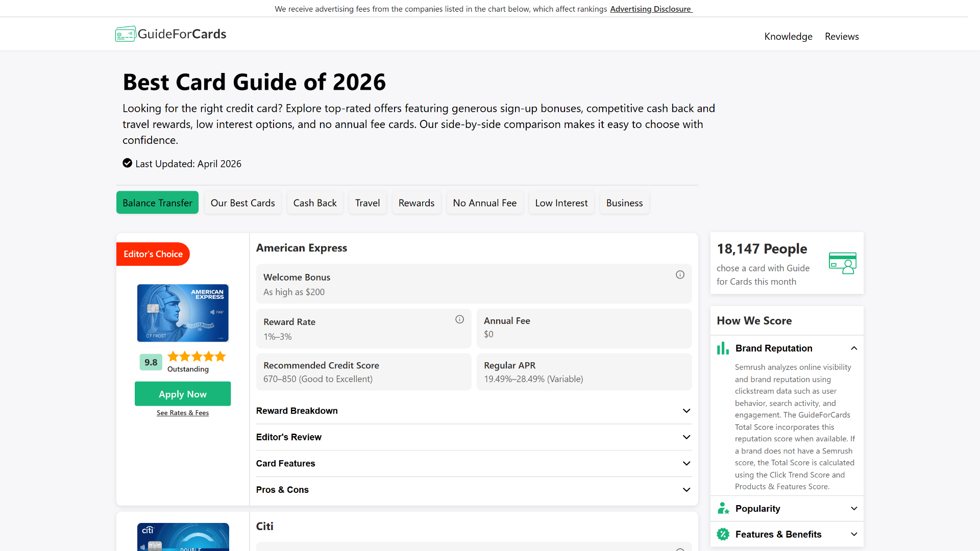This screenshot has height=551, width=980.
Task: Click the "Last Updated: April 2026" text
Action: point(188,164)
